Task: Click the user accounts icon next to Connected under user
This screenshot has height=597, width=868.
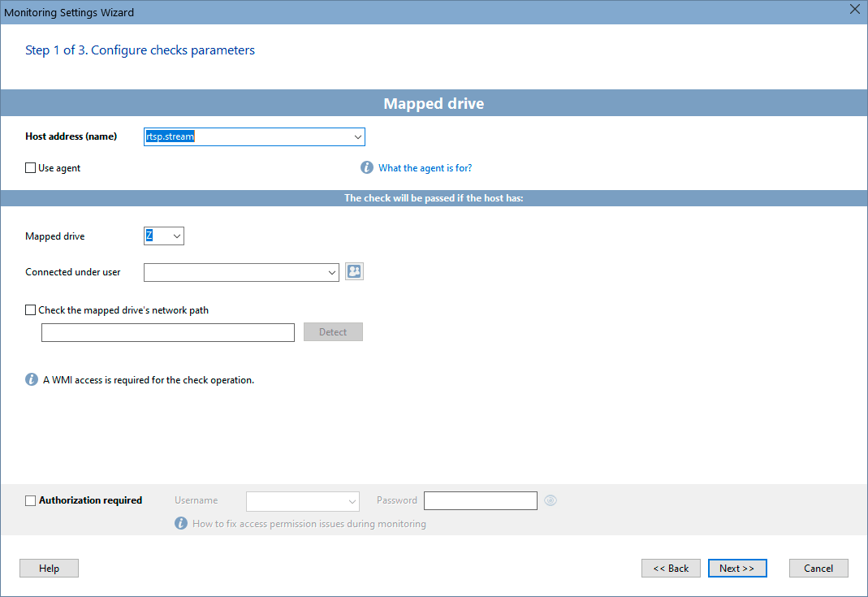Action: click(354, 272)
